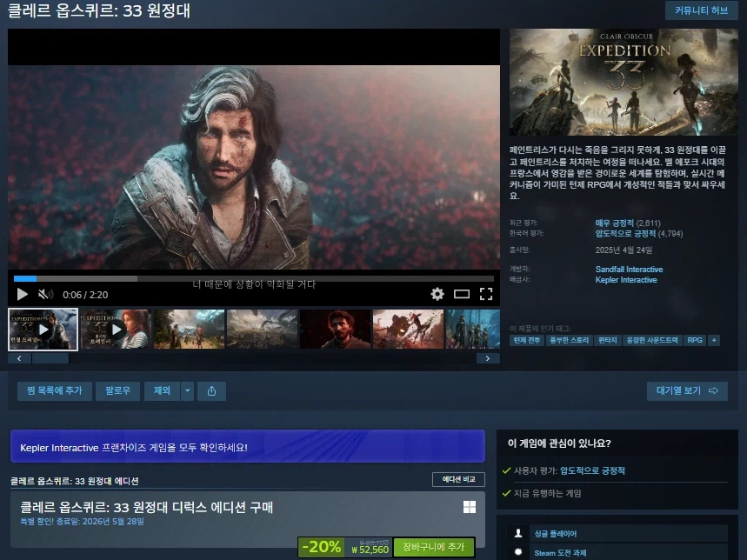This screenshot has width=747, height=560.
Task: Select the second trailer thumbnail
Action: pyautogui.click(x=116, y=329)
